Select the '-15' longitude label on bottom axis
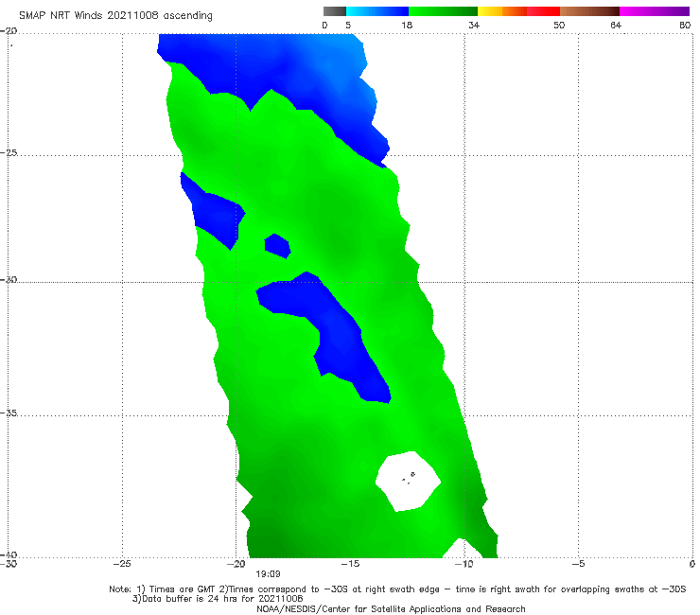The width and height of the screenshot is (700, 615). (350, 564)
